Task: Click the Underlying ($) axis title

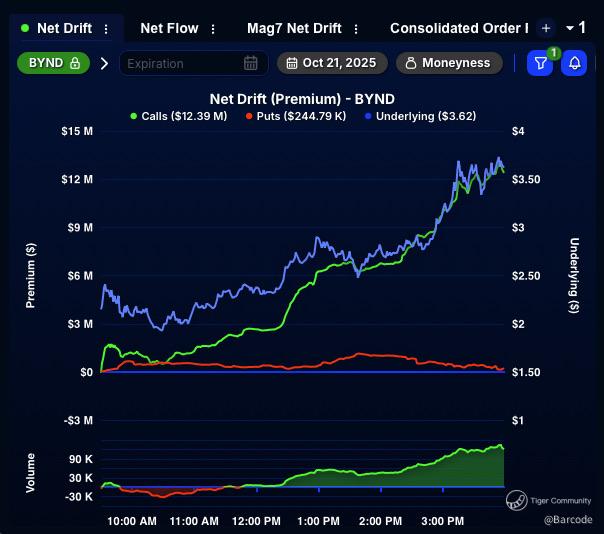Action: point(574,275)
